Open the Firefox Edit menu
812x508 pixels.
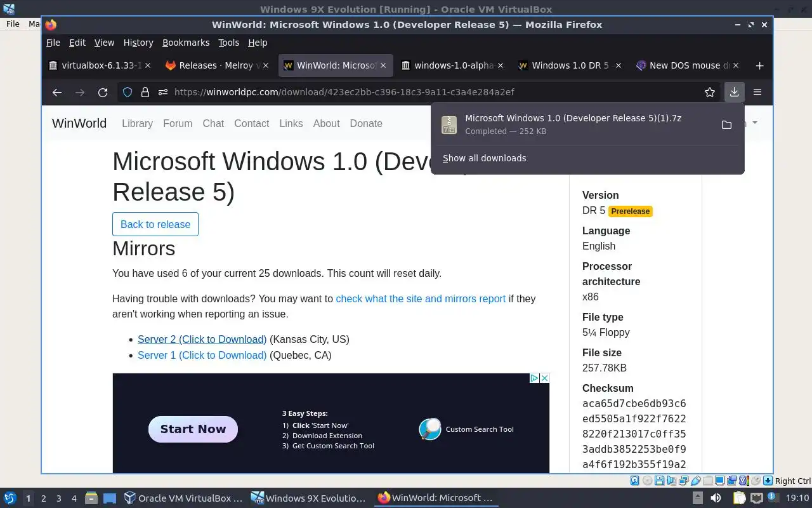pos(77,43)
